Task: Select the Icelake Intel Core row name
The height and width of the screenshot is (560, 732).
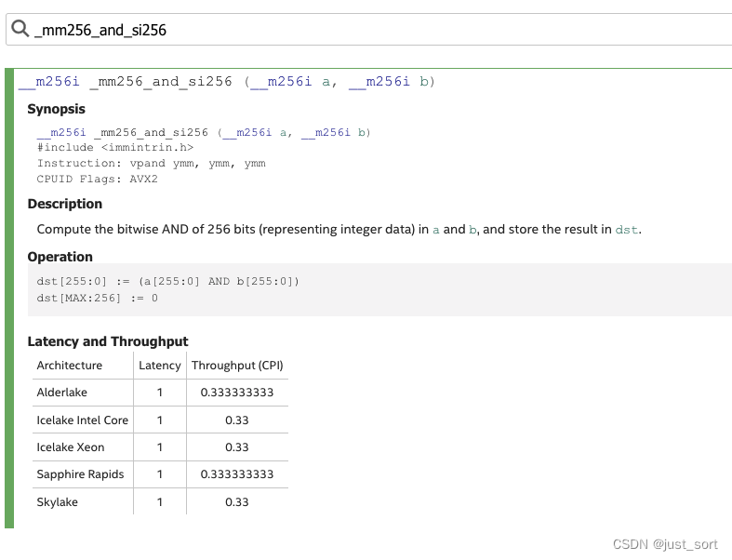Action: click(x=83, y=420)
